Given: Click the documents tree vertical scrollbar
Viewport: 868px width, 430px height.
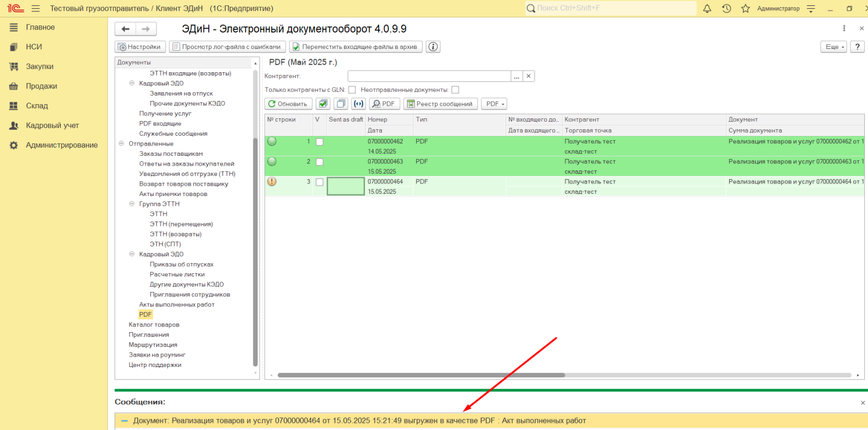Looking at the screenshot, I should 256,252.
